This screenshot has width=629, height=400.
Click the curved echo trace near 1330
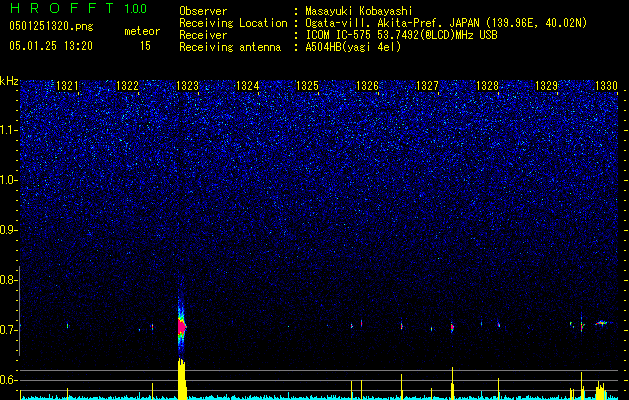[601, 323]
